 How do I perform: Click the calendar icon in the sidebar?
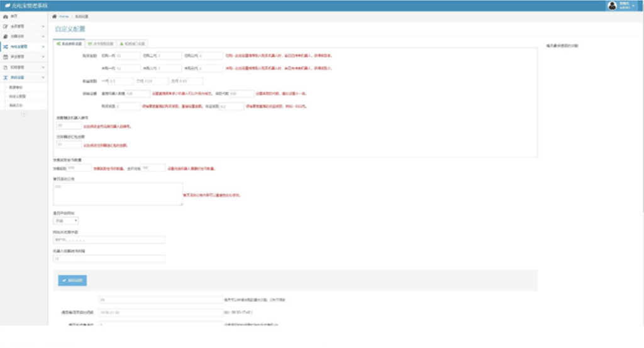[6, 57]
